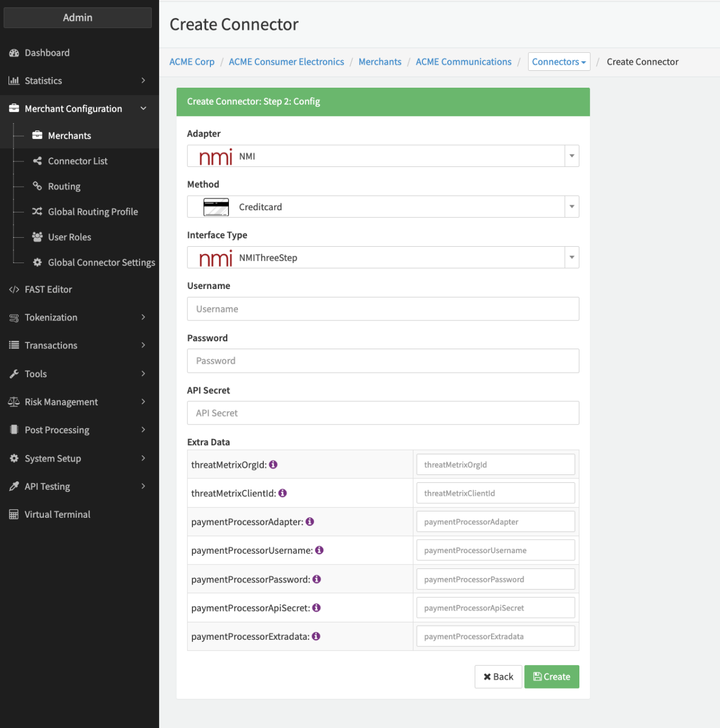Click the User Roles people icon
This screenshot has height=728, width=720.
click(x=37, y=237)
